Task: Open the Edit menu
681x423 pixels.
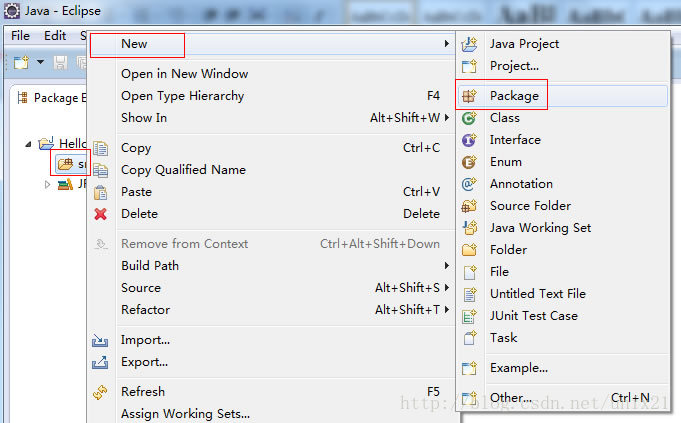Action: [x=55, y=36]
